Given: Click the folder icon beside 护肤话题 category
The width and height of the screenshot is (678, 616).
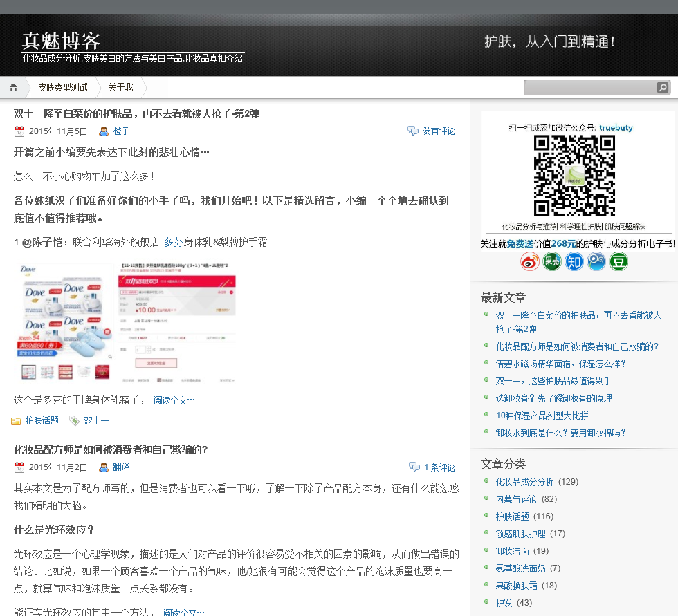Looking at the screenshot, I should point(16,421).
